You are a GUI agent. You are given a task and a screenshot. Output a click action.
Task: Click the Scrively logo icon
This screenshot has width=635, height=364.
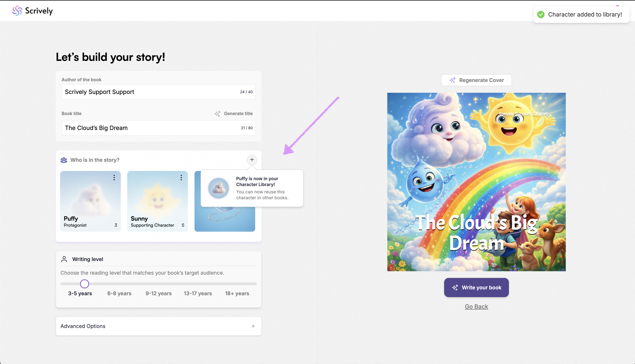click(17, 11)
